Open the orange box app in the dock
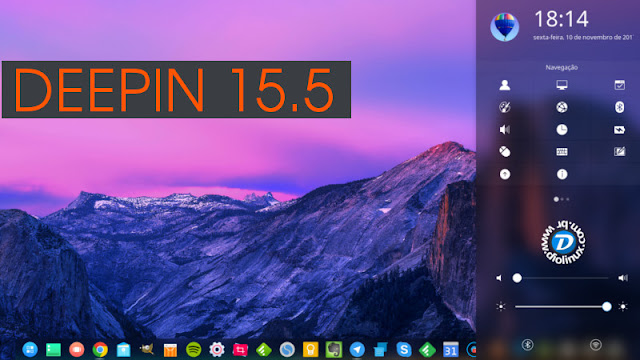 [170, 350]
